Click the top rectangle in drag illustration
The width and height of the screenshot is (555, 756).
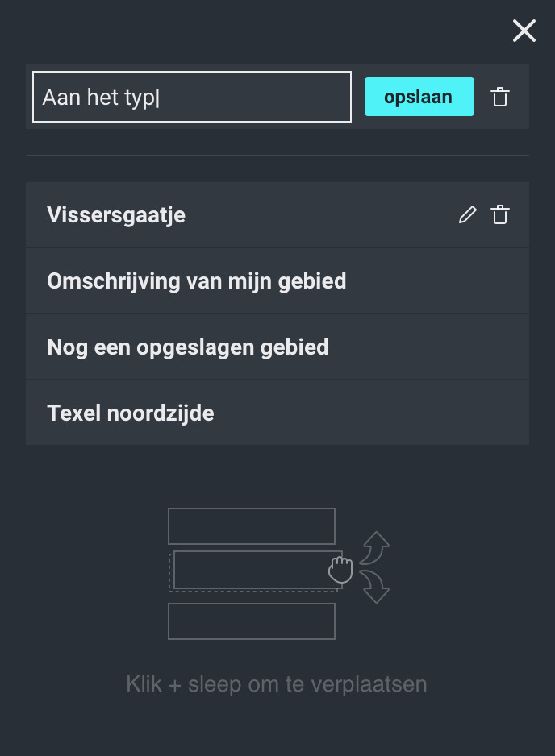(251, 526)
